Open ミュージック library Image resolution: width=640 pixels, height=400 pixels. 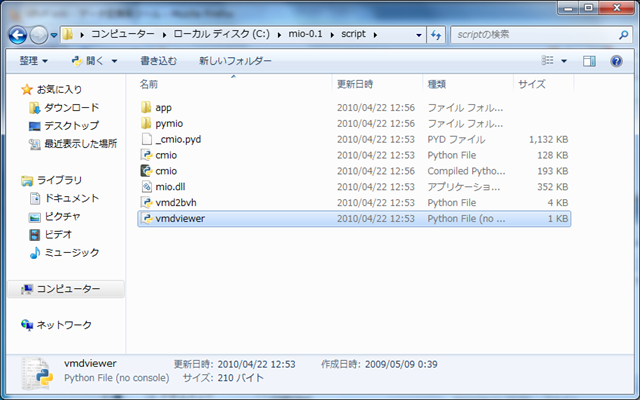71,253
